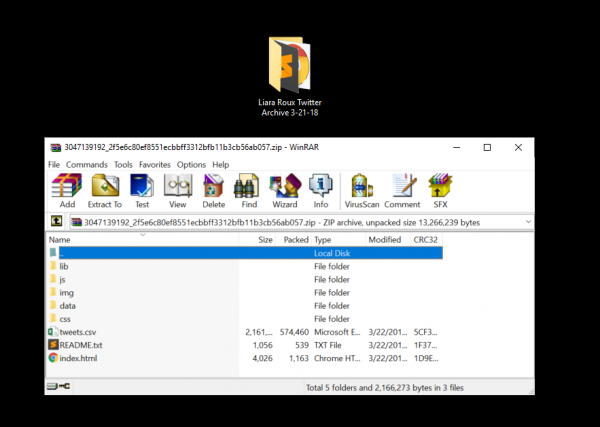Sort file list by Name column

[x=60, y=240]
